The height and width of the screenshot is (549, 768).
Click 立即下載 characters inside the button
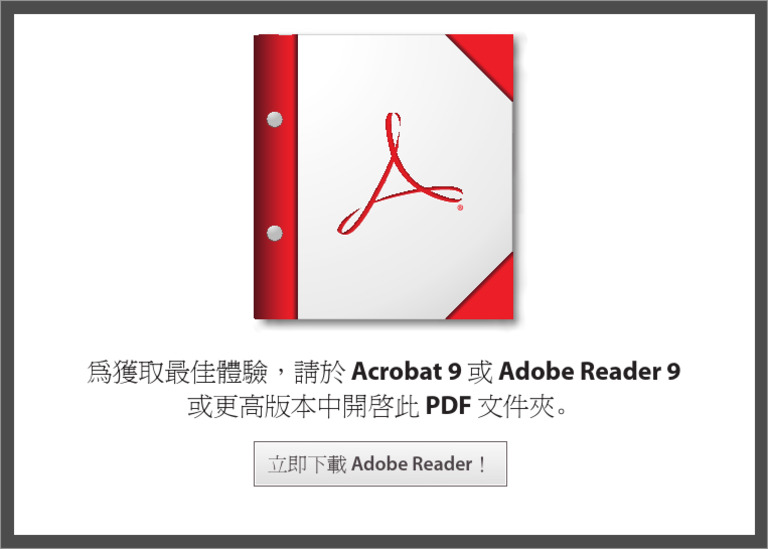click(x=307, y=464)
